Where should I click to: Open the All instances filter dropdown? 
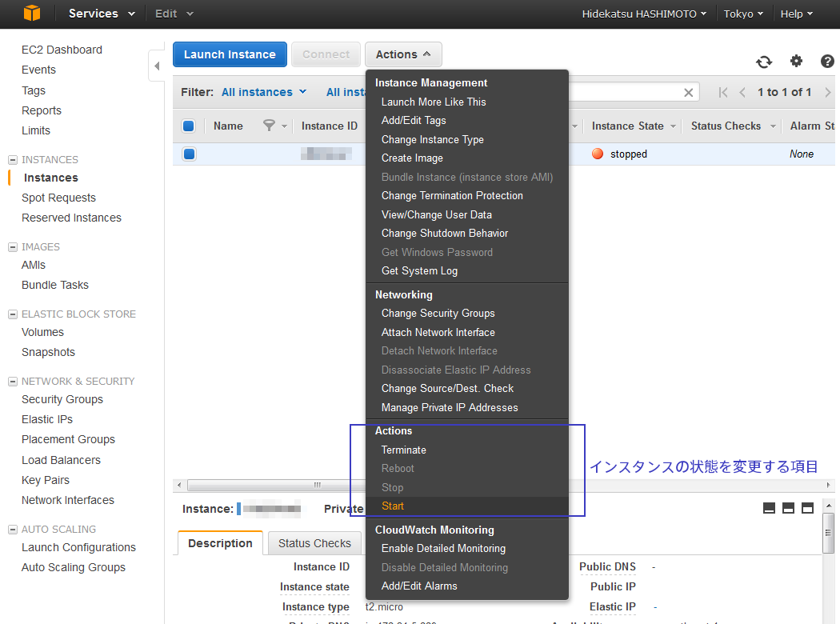264,92
